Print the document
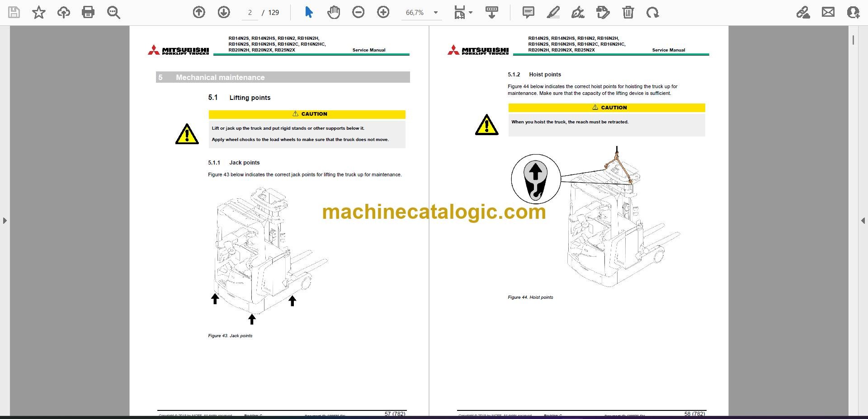The image size is (868, 419). (x=88, y=12)
